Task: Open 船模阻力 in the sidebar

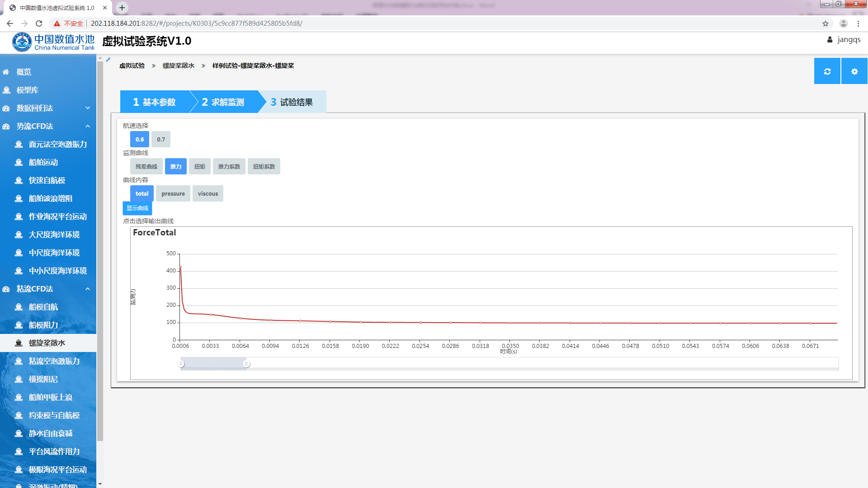Action: pyautogui.click(x=43, y=325)
